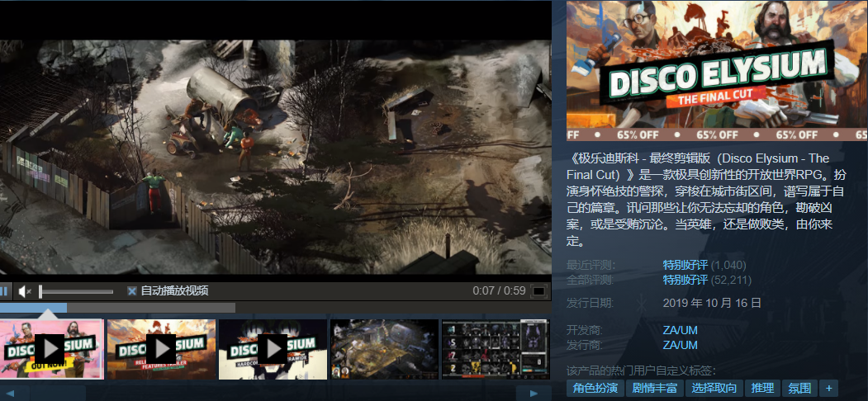Open the publisher ZA/UM link
This screenshot has width=868, height=401.
pyautogui.click(x=680, y=345)
